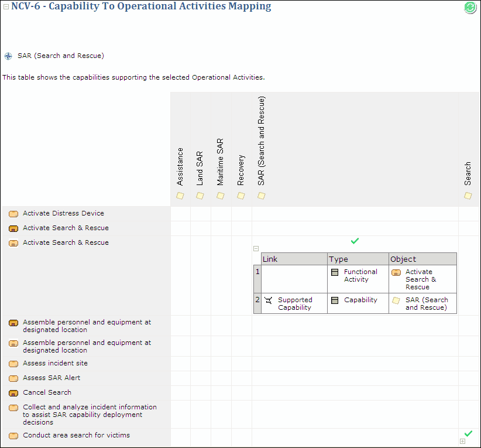The height and width of the screenshot is (448, 481).
Task: Open the Cancel Search activity
Action: click(47, 392)
